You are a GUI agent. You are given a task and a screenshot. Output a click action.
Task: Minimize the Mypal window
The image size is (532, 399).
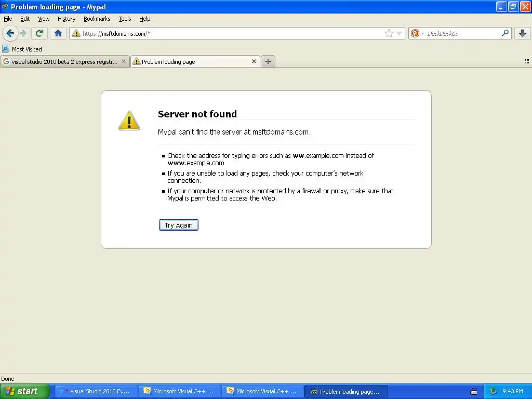coord(501,6)
